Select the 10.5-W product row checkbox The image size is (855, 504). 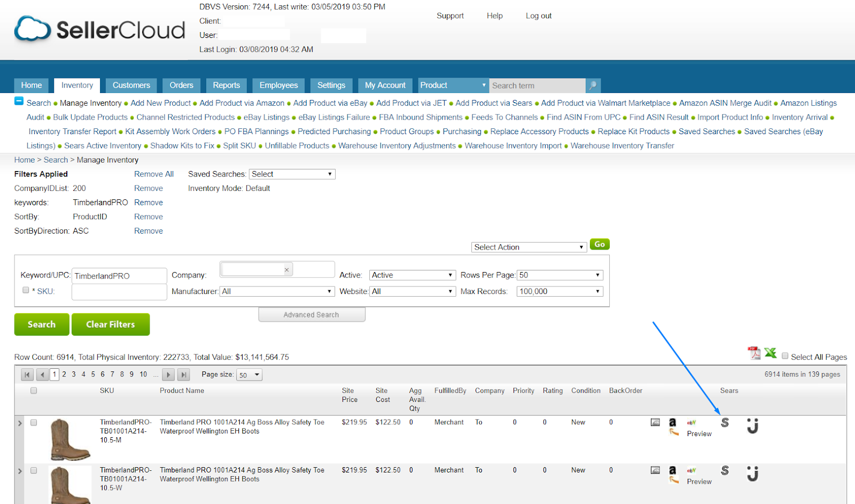tap(34, 471)
